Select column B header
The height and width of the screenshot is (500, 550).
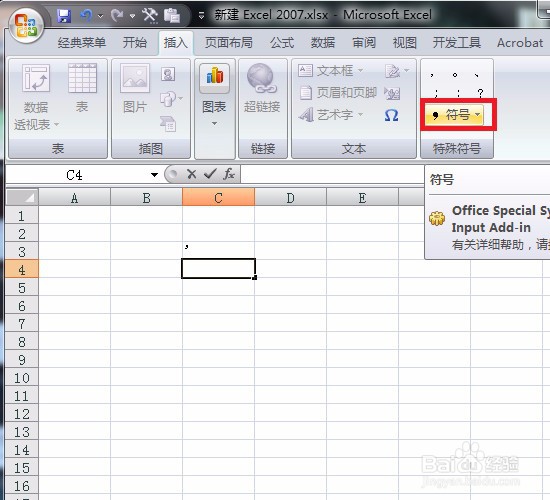[147, 197]
